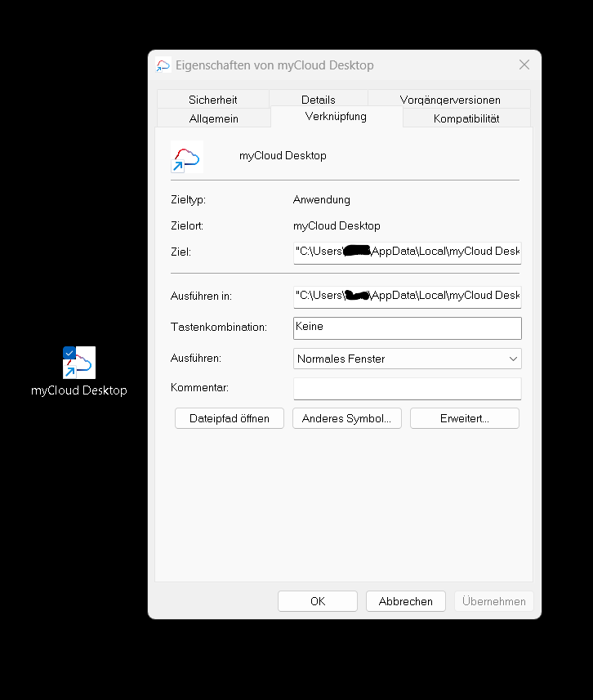Click the Abbrechen button
593x700 pixels.
(x=405, y=601)
